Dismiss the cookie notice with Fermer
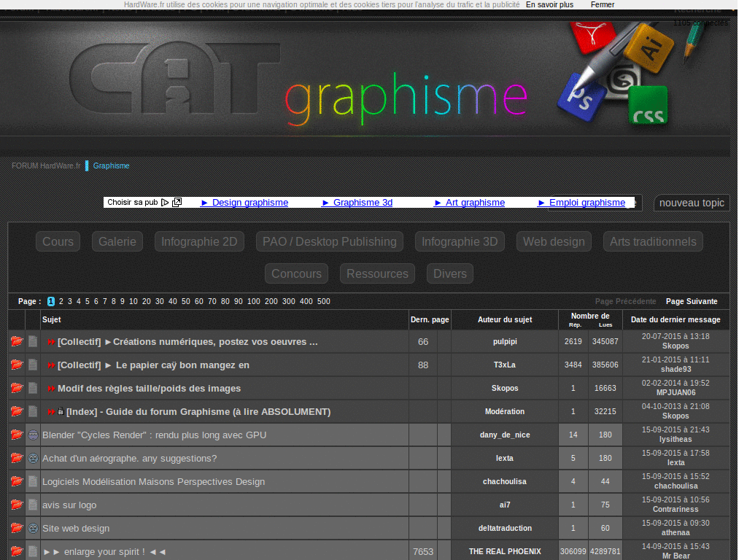Screen dimensions: 747x560 pos(602,4)
